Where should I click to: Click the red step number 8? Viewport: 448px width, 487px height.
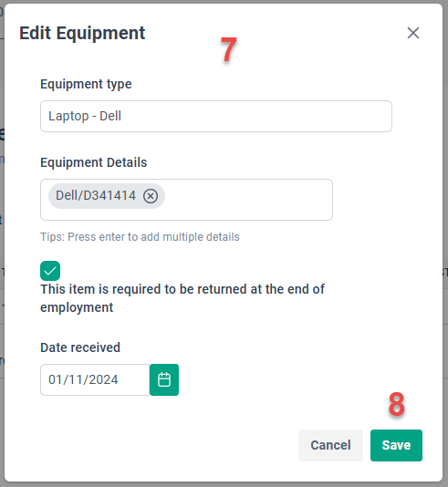click(396, 404)
